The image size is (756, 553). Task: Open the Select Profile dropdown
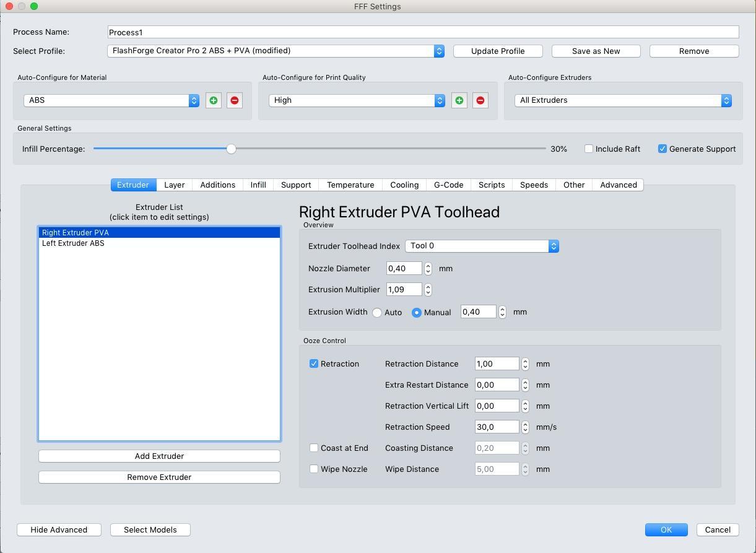[276, 51]
